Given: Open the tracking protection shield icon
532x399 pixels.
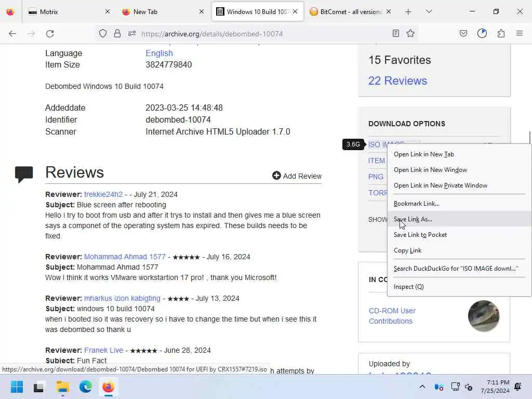Looking at the screenshot, I should (103, 33).
